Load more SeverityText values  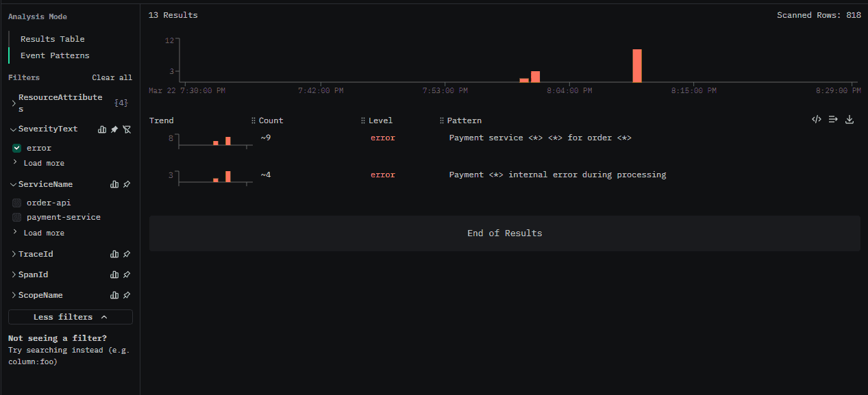point(44,163)
